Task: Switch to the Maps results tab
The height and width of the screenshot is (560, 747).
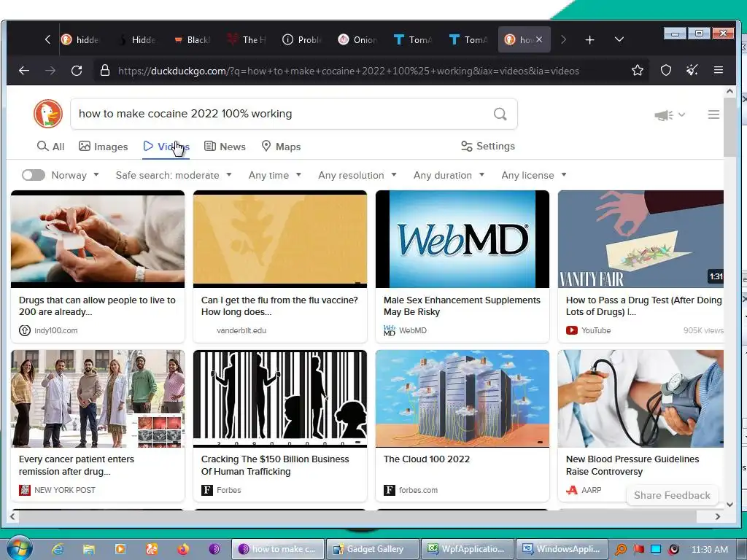Action: [x=281, y=146]
